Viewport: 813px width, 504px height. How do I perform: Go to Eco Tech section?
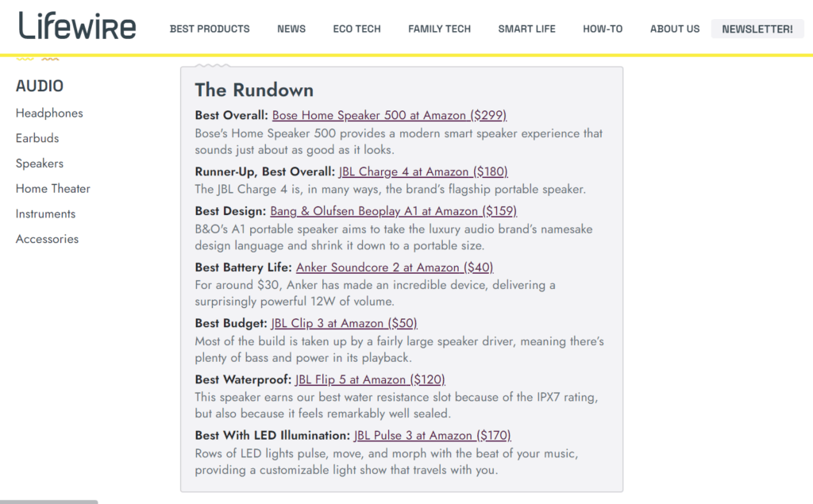pos(356,29)
